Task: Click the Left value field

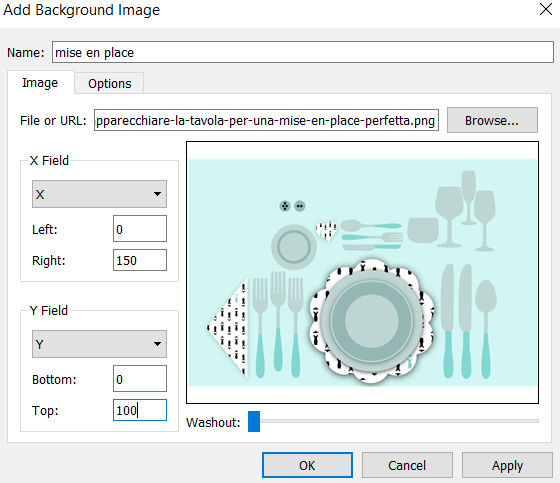Action: [x=140, y=229]
